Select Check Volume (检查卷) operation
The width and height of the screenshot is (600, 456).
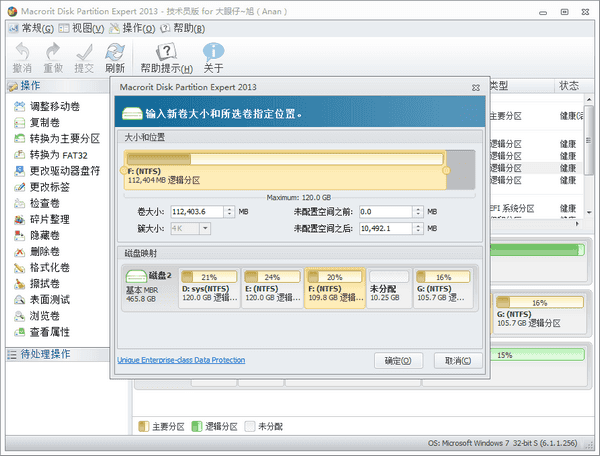[37, 203]
